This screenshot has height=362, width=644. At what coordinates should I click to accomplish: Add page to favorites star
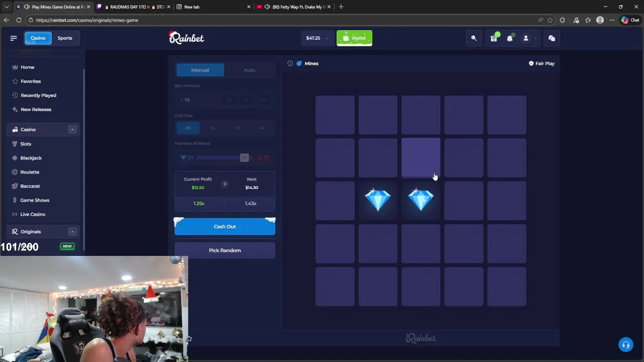tap(550, 20)
